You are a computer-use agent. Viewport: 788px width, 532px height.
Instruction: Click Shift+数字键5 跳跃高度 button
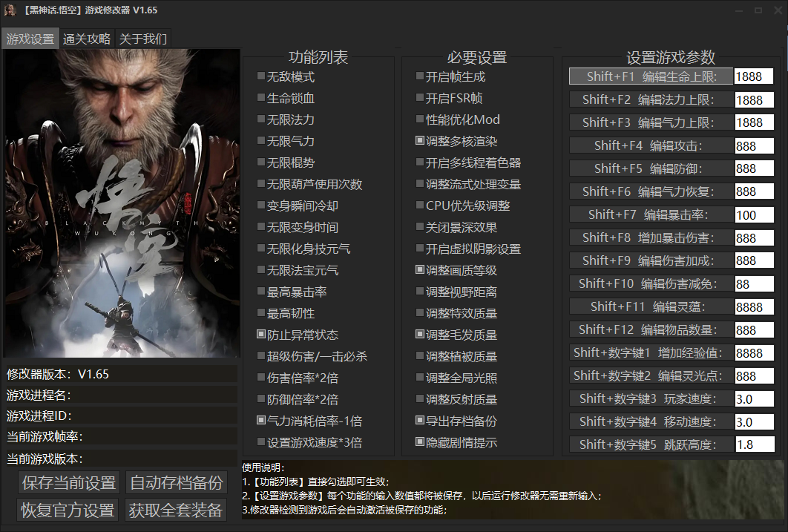[651, 444]
